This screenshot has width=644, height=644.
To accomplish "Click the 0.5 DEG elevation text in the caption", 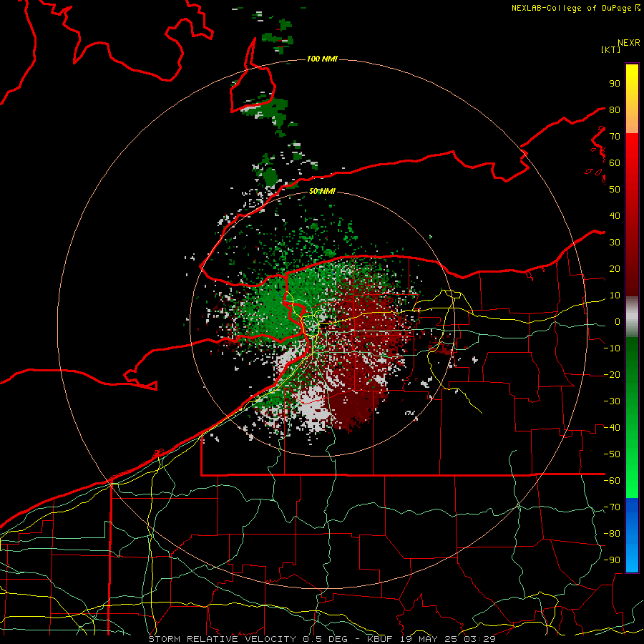I will (x=326, y=639).
